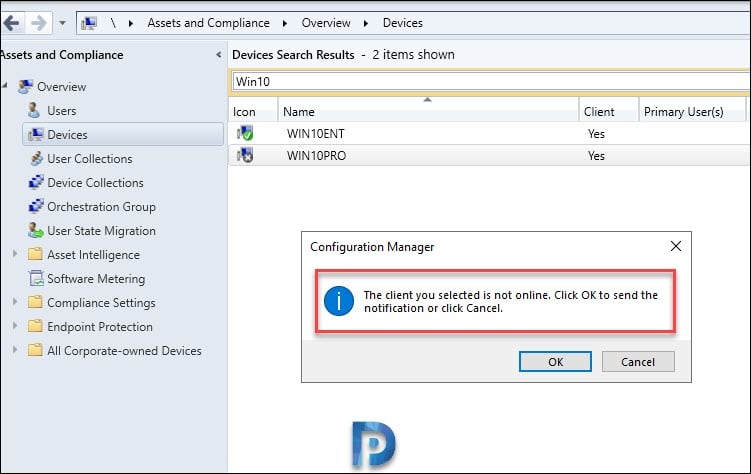Open Orchestration Group node
Screen dimensions: 751x474
point(101,206)
